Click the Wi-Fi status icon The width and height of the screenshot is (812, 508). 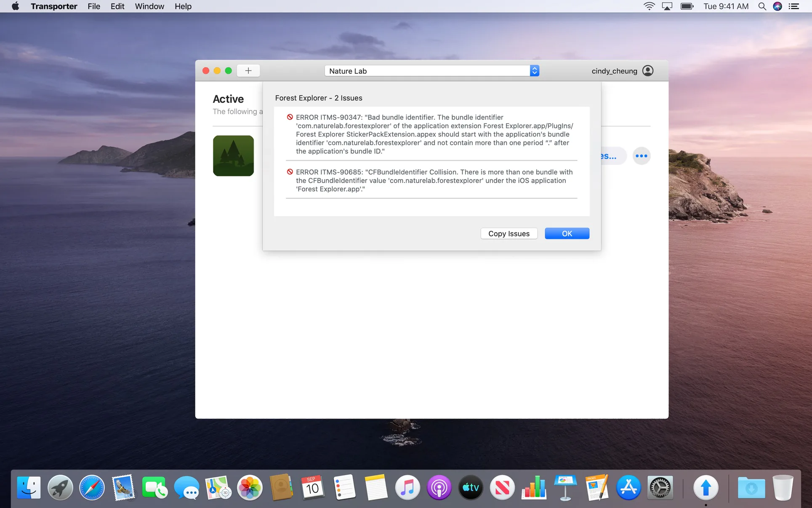click(x=649, y=6)
